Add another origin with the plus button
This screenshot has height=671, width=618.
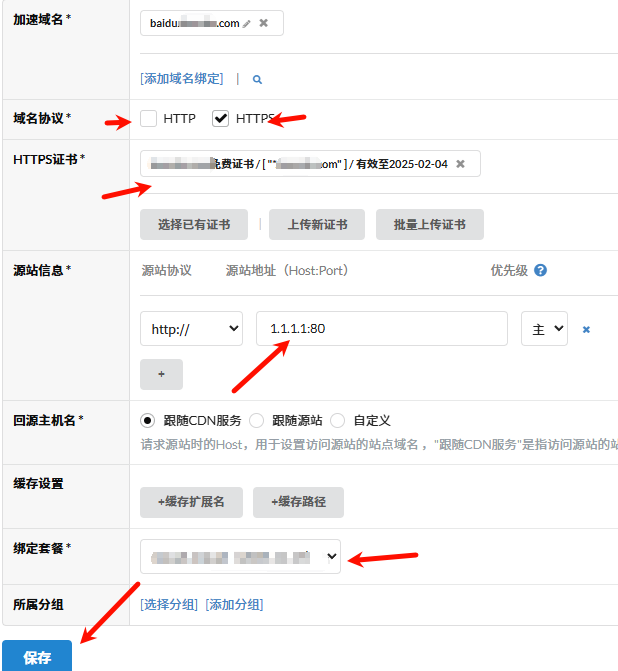[161, 375]
